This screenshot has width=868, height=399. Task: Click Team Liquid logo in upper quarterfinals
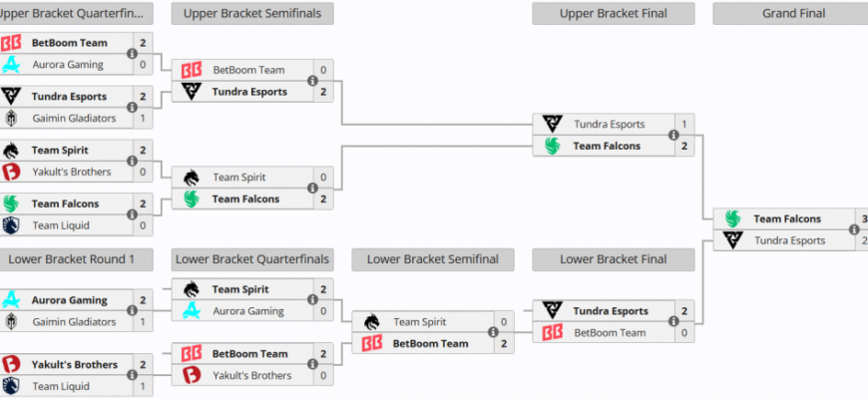[x=11, y=225]
